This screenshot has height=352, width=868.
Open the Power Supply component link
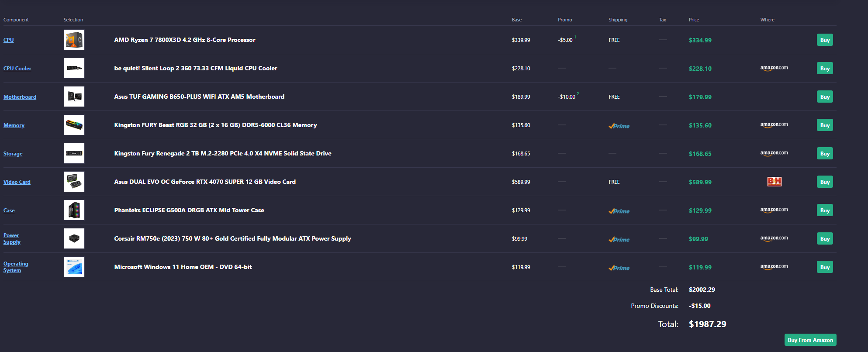(12, 238)
